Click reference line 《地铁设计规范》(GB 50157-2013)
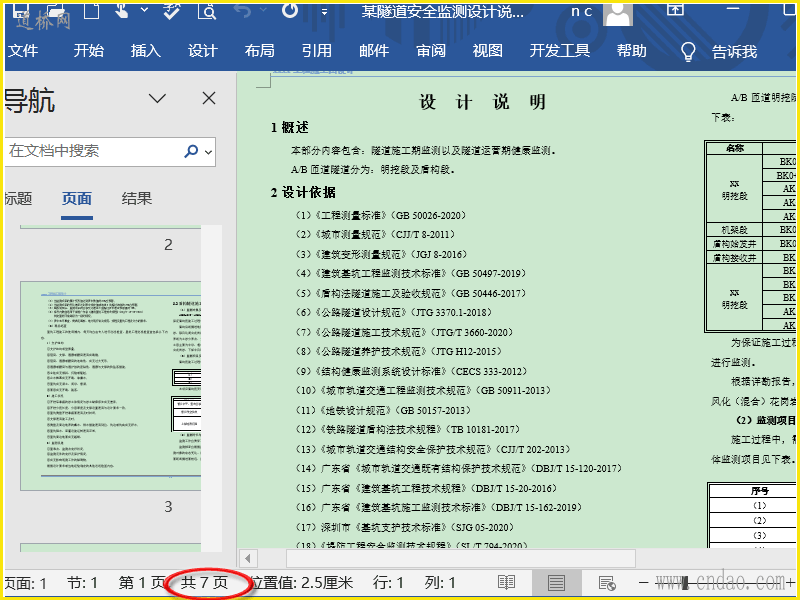This screenshot has width=800, height=600. click(x=383, y=410)
